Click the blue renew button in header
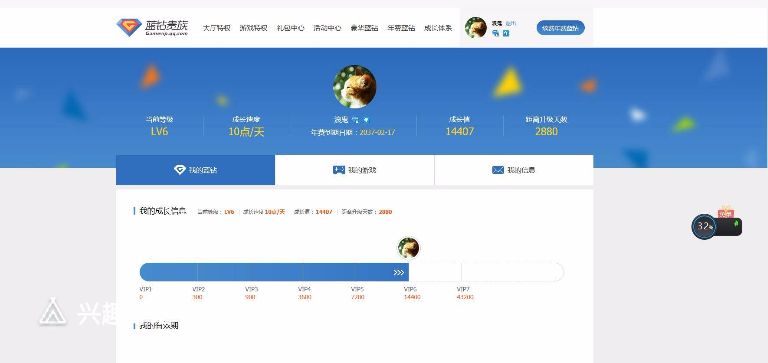 point(560,28)
